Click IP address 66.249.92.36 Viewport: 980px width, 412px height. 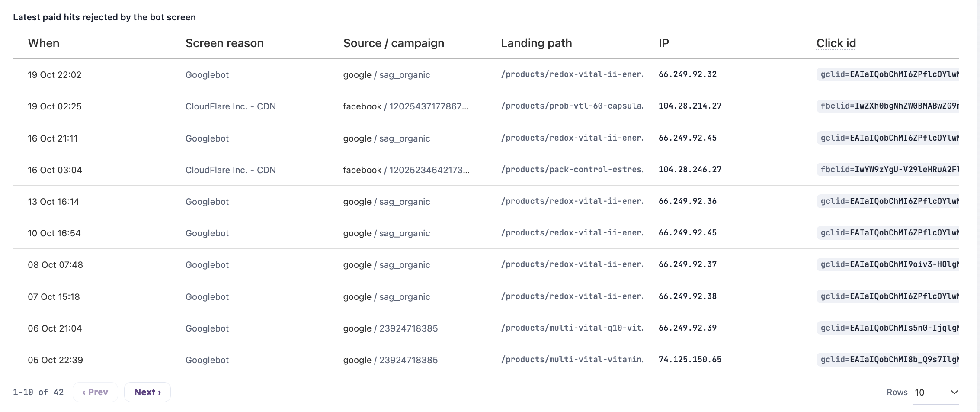[688, 201]
